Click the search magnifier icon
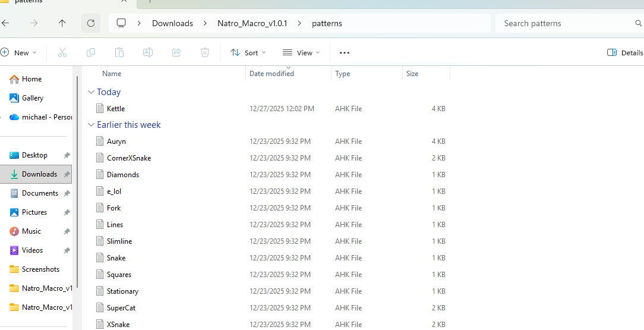 click(x=638, y=23)
